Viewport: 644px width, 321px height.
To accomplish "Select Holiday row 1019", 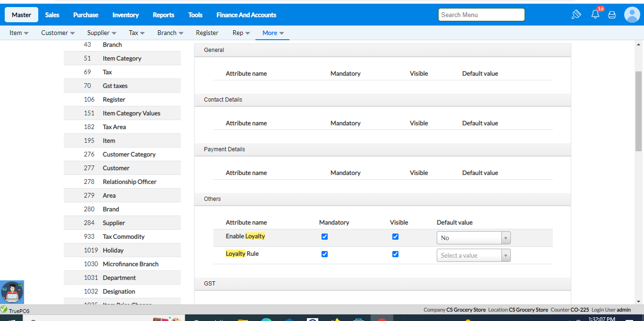I will pos(122,250).
